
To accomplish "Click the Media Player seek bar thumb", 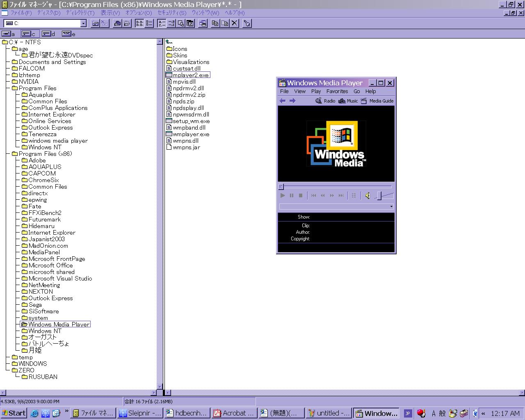I will click(281, 187).
